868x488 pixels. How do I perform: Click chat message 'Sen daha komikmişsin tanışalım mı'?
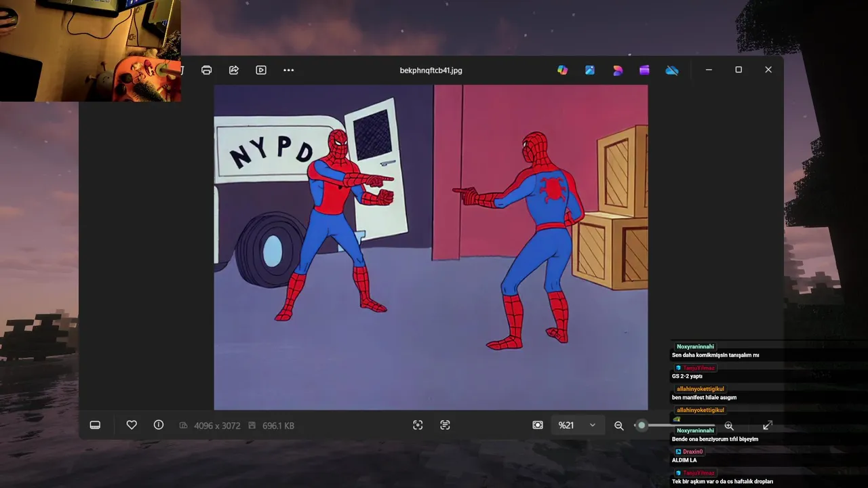[715, 355]
